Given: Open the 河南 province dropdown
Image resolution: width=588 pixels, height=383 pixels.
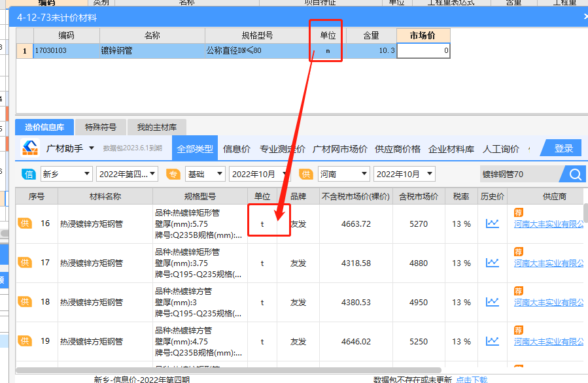Looking at the screenshot, I should [344, 175].
